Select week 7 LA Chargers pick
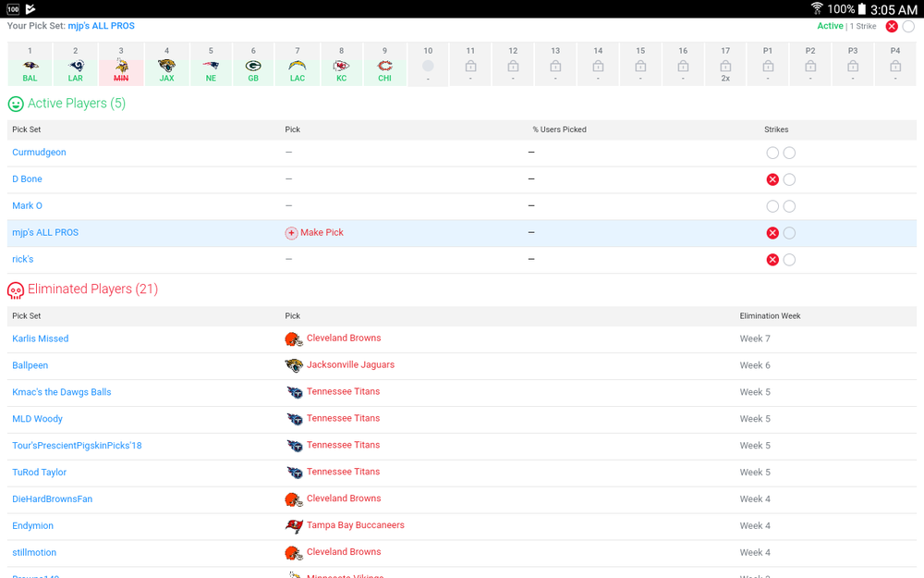The image size is (924, 578). coord(297,65)
